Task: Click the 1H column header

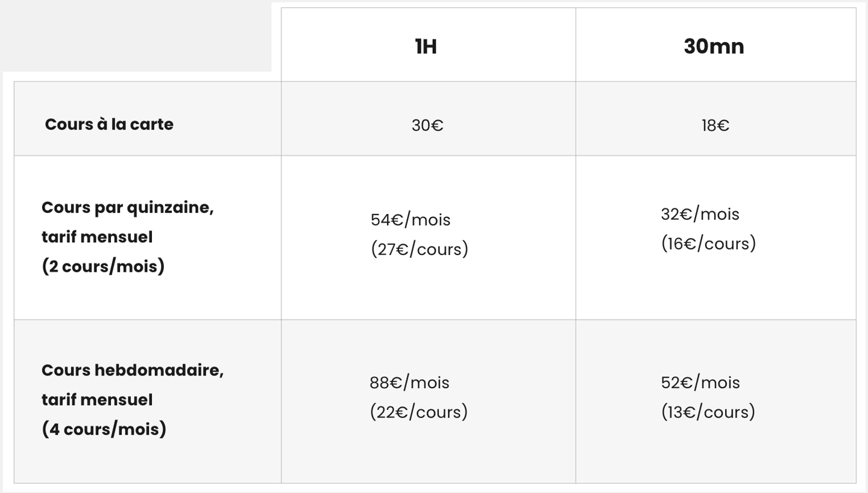Action: [426, 46]
